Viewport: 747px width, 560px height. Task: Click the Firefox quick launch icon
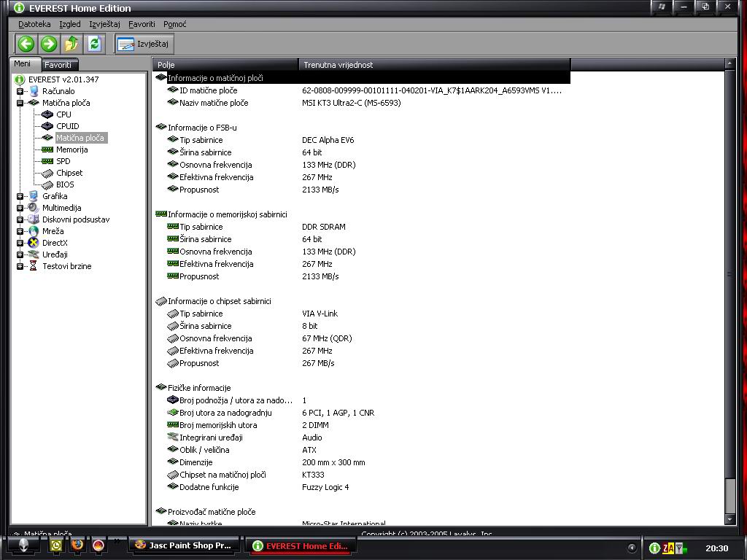(77, 545)
